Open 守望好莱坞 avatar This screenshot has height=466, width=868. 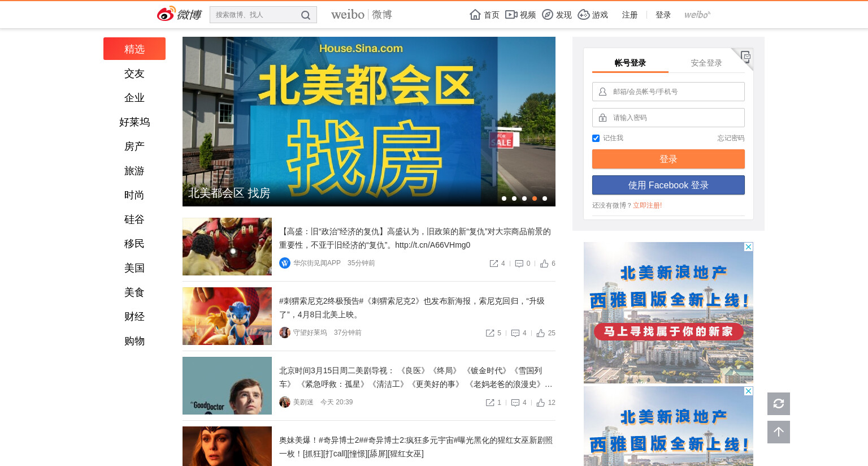coord(285,333)
